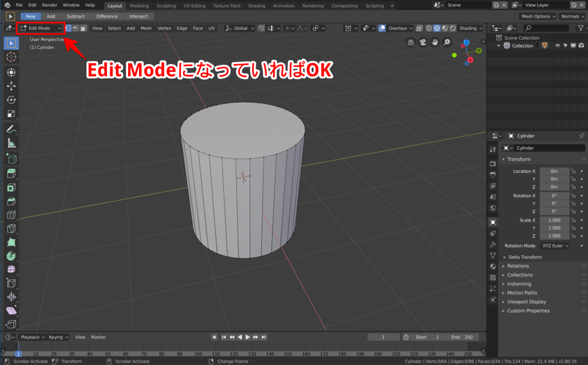The height and width of the screenshot is (365, 588).
Task: Switch to camera view in viewport
Action: [423, 42]
